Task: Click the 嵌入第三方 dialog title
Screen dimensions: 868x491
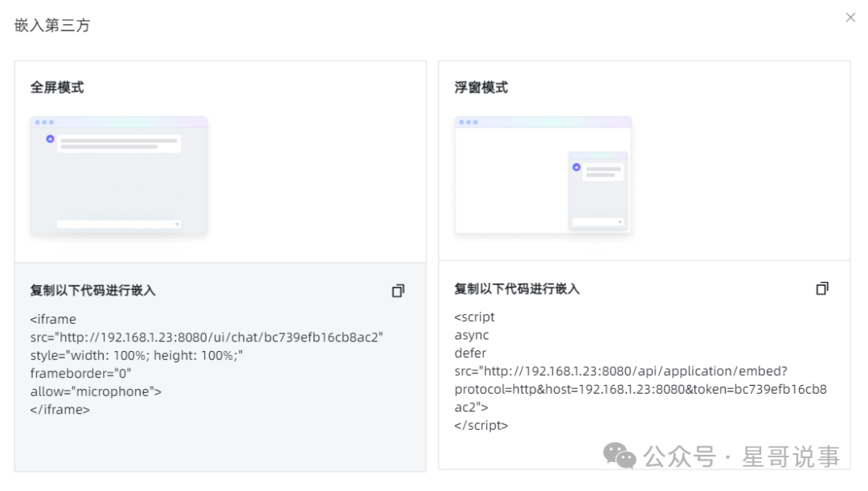Action: click(52, 25)
